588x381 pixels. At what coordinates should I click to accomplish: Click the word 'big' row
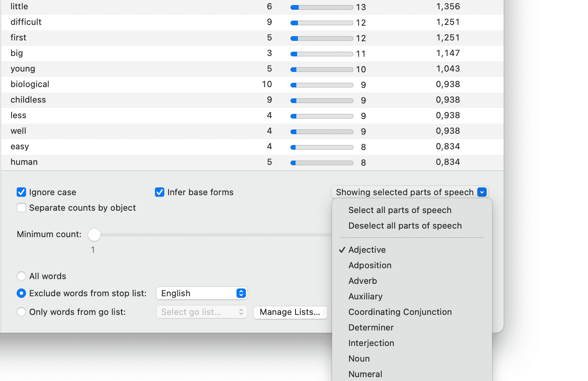click(252, 53)
